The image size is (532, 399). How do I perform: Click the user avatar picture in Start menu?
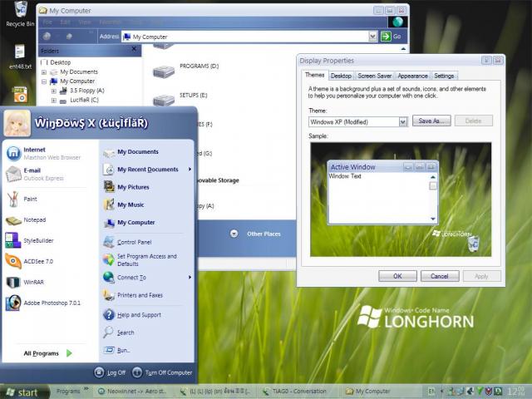17,123
